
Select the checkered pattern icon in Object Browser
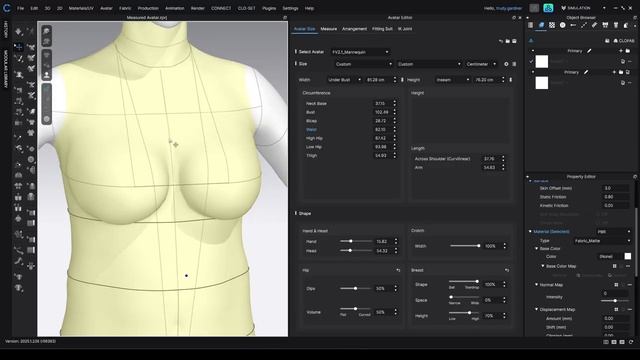point(552,25)
